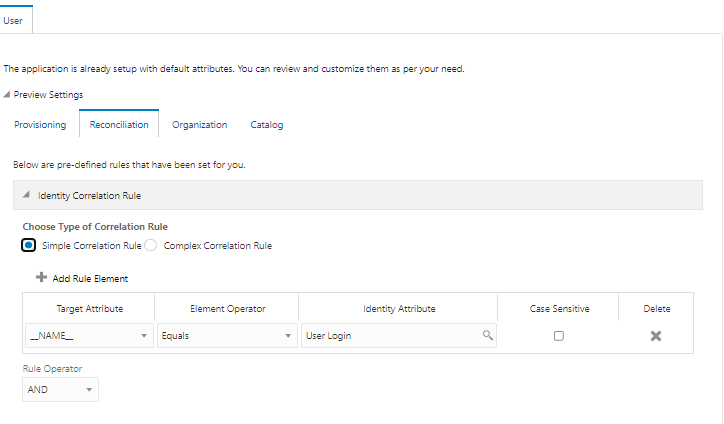Click the Identity Attribute column header

[x=398, y=309]
